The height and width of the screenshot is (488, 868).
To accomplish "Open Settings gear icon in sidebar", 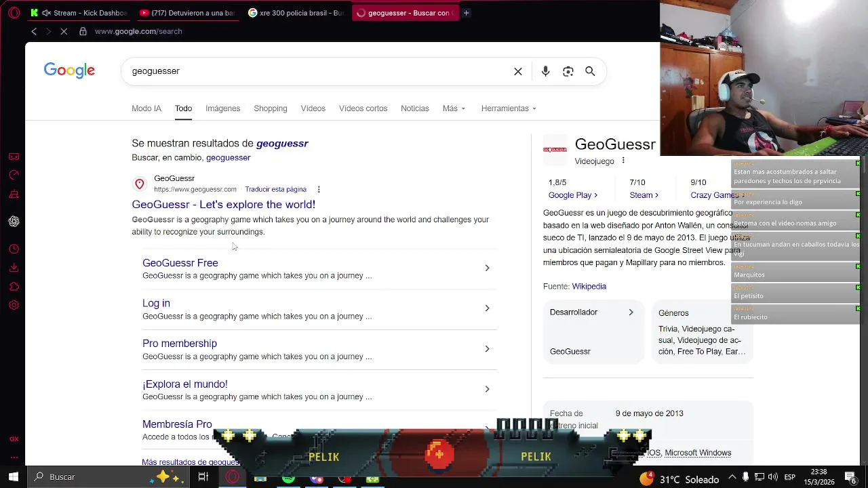I will [14, 305].
